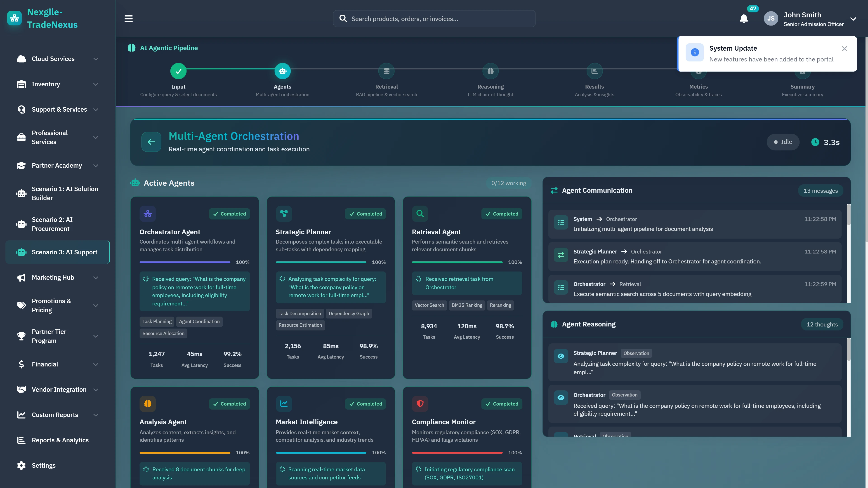Click the Orchestrator Agent card icon

[x=148, y=213]
